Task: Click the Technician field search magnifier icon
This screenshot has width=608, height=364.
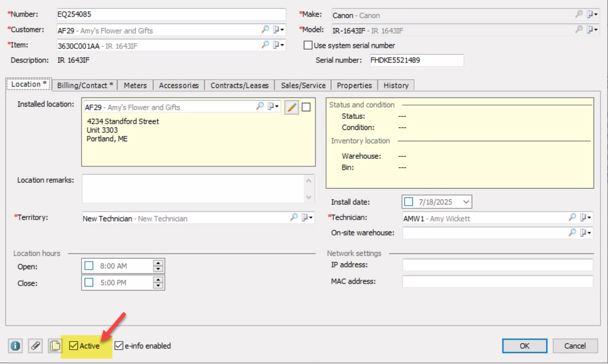Action: tap(572, 217)
